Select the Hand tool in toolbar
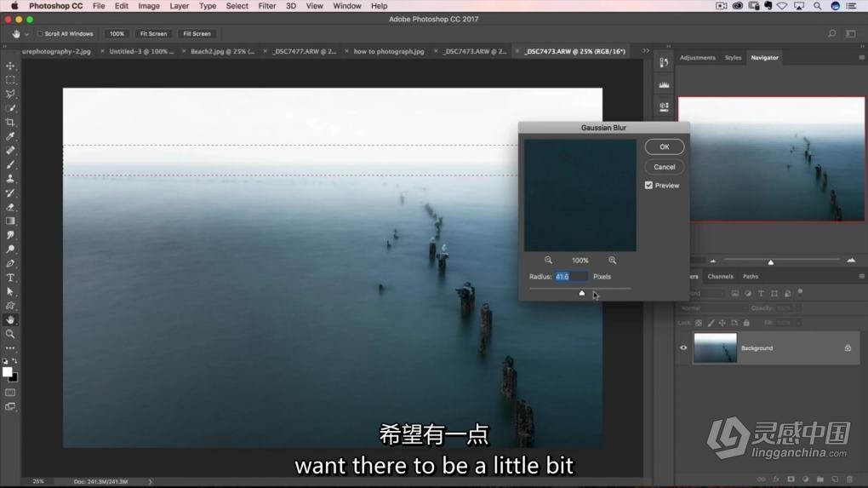The width and height of the screenshot is (868, 488). tap(10, 319)
